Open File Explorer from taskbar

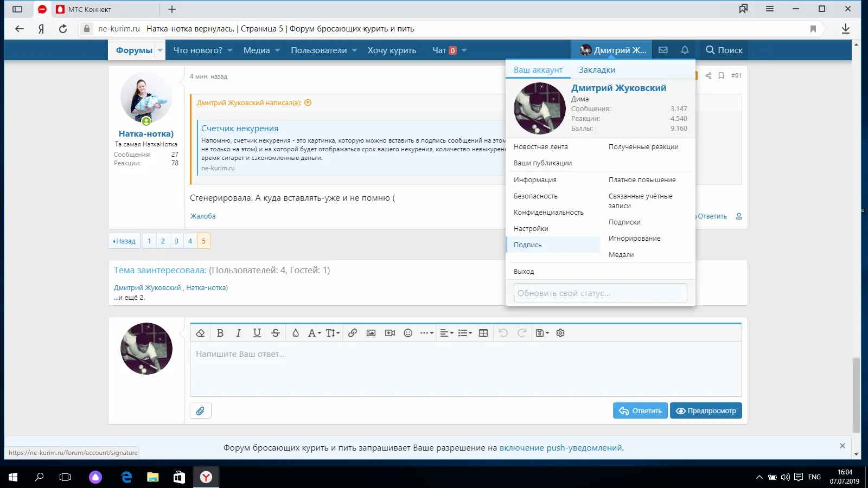(x=153, y=477)
